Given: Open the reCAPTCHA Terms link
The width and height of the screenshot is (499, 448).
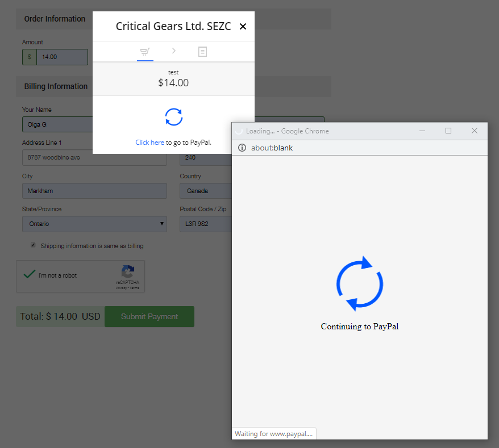Looking at the screenshot, I should (x=134, y=288).
